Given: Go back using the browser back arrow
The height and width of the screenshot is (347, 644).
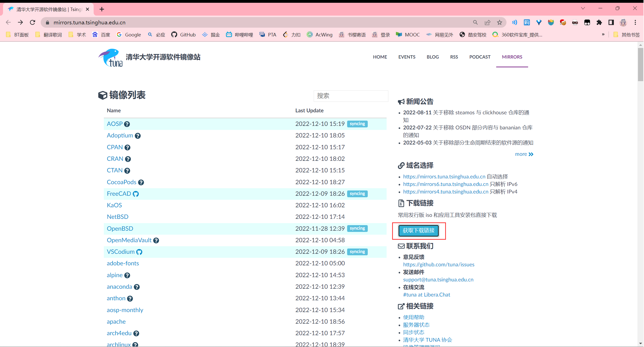Looking at the screenshot, I should (8, 22).
